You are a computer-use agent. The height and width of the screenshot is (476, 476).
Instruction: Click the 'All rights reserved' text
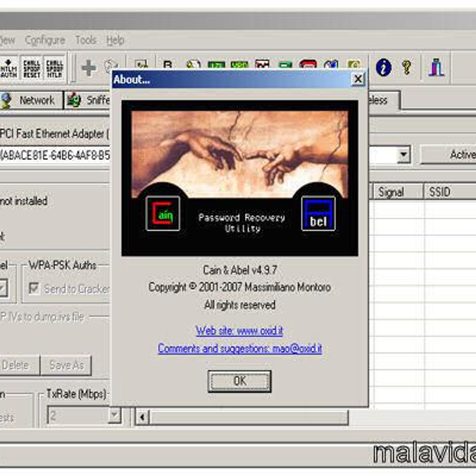click(240, 305)
